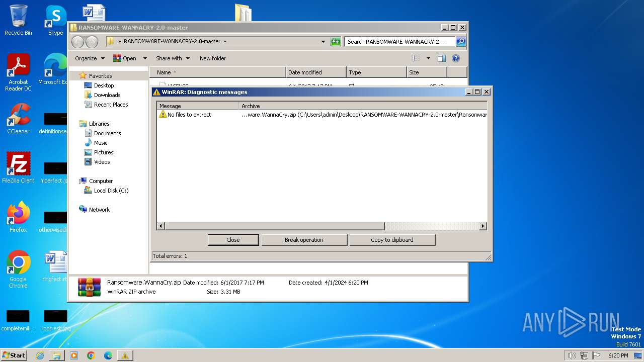Image resolution: width=644 pixels, height=362 pixels.
Task: Click the Explorer Back navigation button
Action: pyautogui.click(x=78, y=42)
